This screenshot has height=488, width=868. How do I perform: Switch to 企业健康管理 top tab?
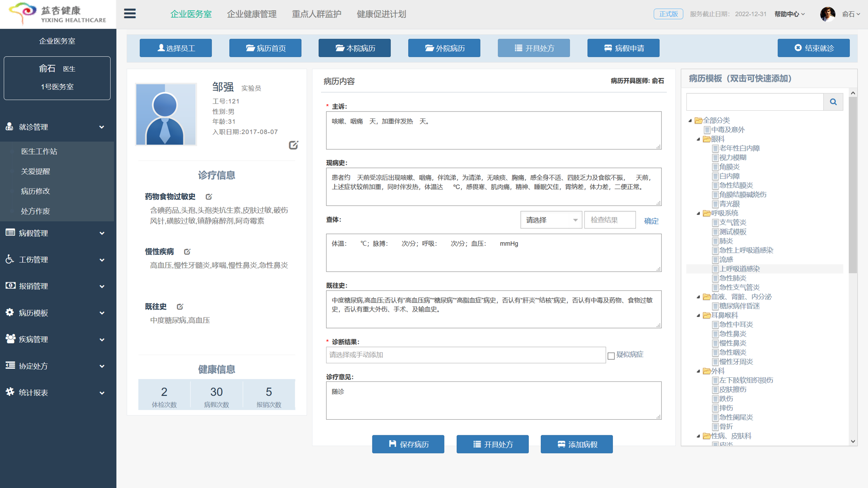coord(251,14)
